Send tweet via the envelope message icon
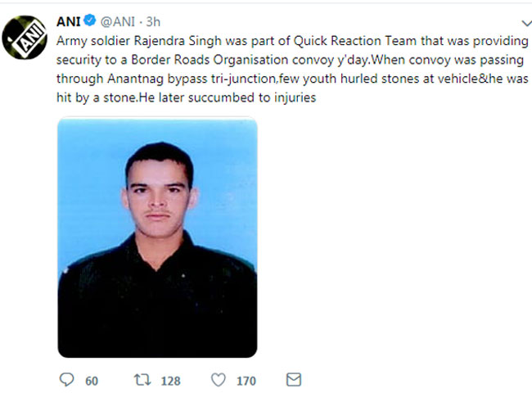Screen dimensions: 532x393 (294, 379)
